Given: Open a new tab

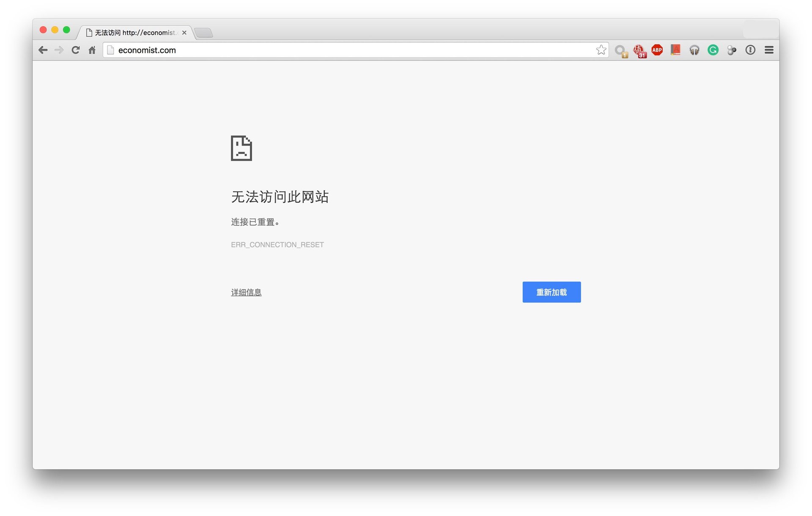Looking at the screenshot, I should pos(204,33).
